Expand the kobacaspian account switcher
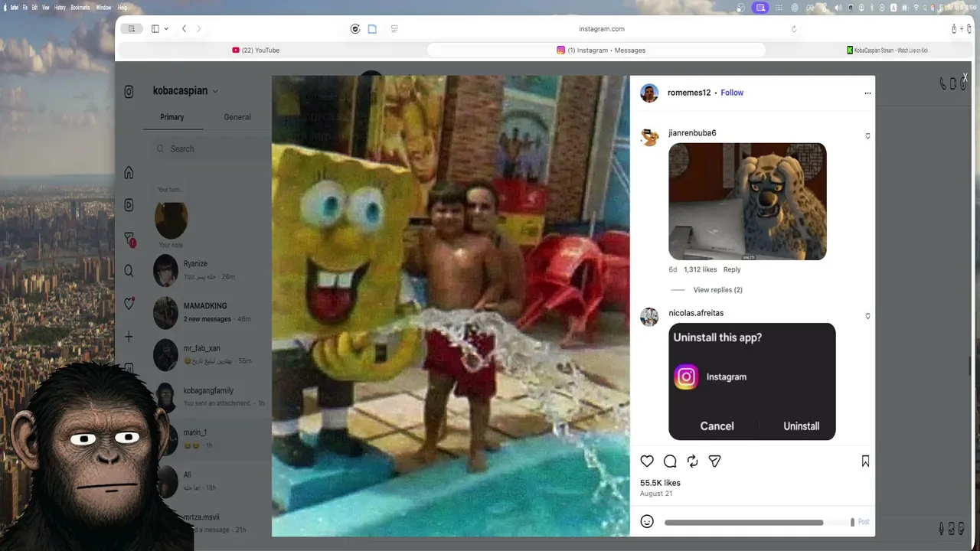Image resolution: width=980 pixels, height=551 pixels. click(x=185, y=90)
